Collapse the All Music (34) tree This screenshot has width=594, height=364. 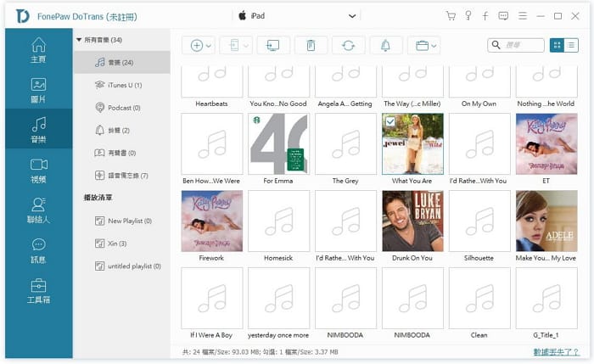click(x=79, y=40)
